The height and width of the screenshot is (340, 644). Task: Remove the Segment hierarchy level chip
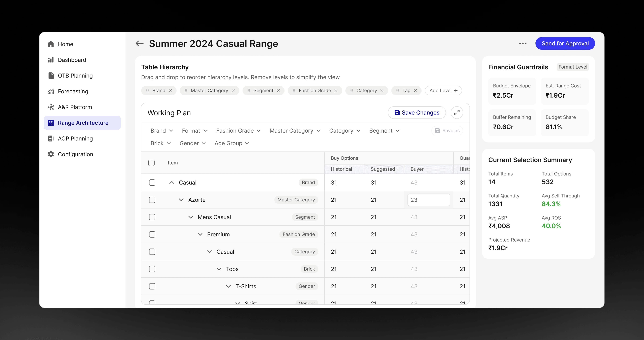click(278, 91)
